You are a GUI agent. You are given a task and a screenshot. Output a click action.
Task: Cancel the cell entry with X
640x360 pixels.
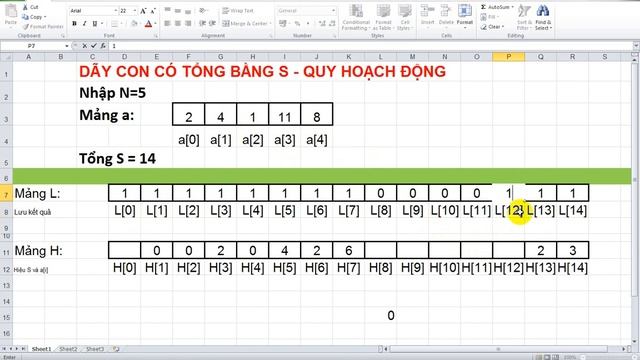[84, 46]
